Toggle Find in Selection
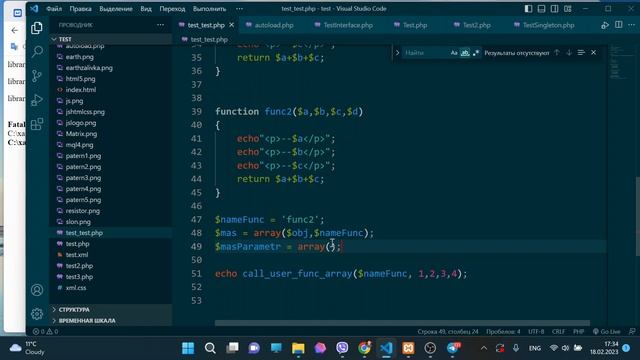 point(581,53)
